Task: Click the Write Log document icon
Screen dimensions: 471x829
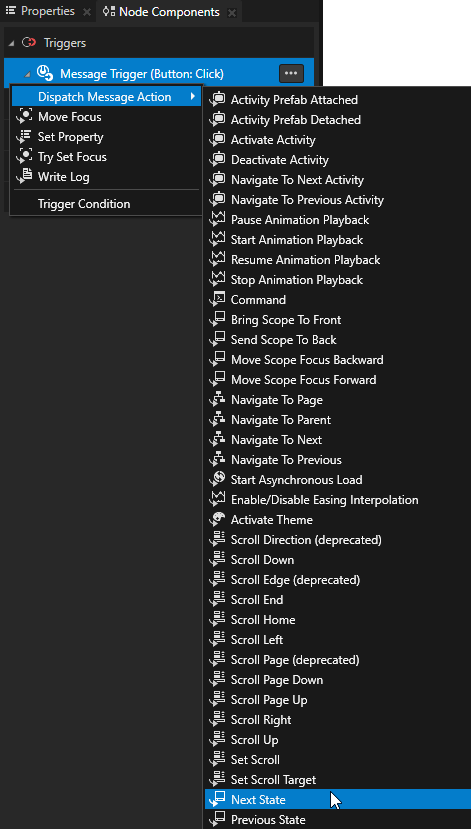Action: tap(24, 177)
